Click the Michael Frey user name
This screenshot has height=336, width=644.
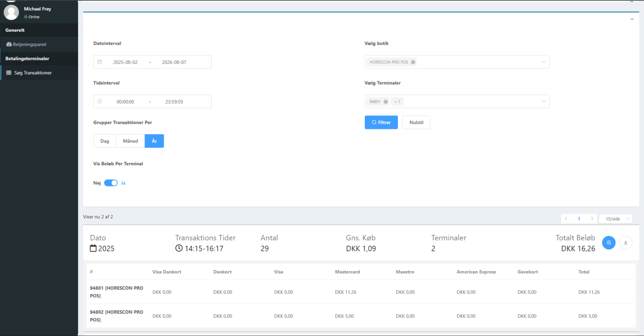point(38,9)
